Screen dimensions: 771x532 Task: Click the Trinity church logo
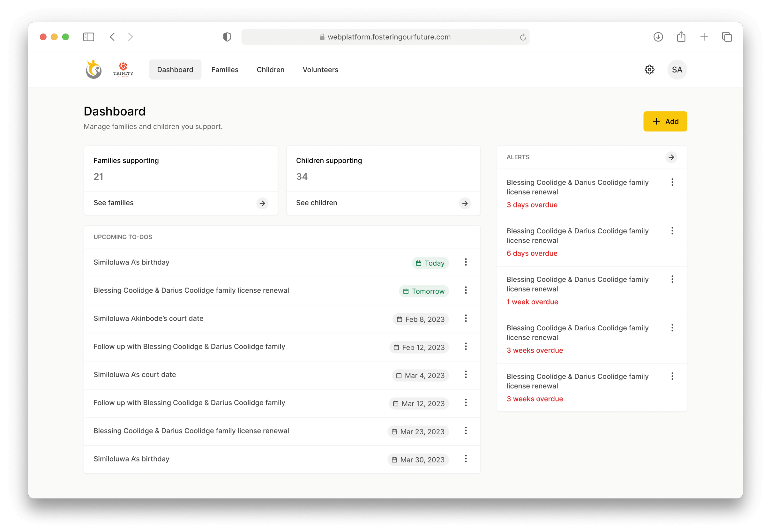click(x=123, y=70)
